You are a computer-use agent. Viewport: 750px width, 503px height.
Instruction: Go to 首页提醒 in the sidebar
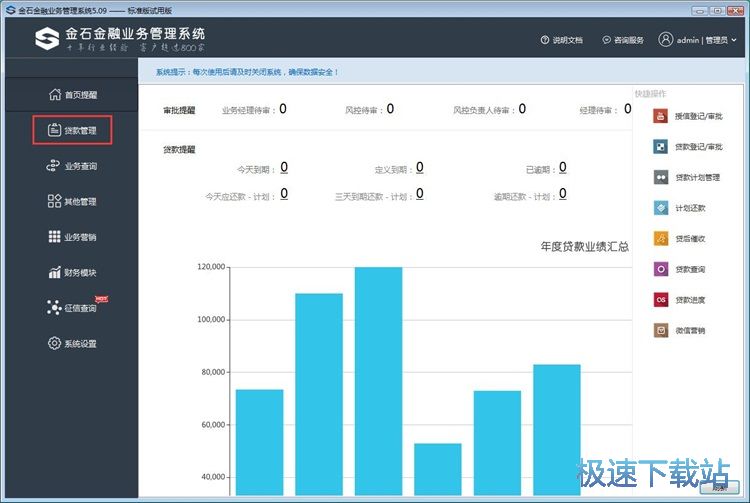[x=72, y=94]
